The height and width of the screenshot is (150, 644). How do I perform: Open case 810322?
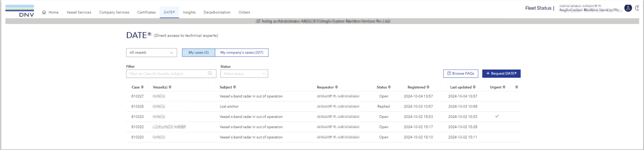point(138,127)
